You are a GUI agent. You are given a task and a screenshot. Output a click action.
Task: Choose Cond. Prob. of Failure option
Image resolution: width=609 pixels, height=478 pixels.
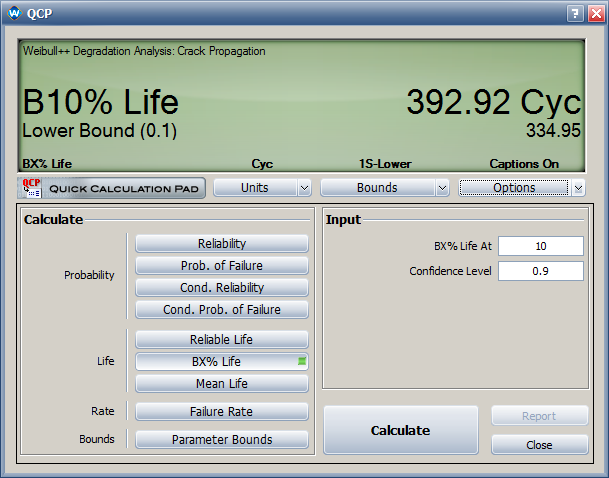[222, 310]
